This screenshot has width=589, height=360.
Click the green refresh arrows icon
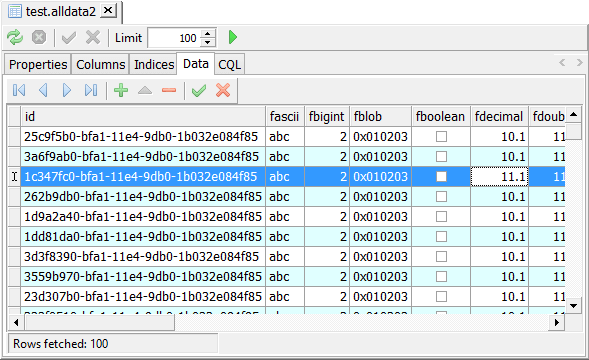click(15, 38)
